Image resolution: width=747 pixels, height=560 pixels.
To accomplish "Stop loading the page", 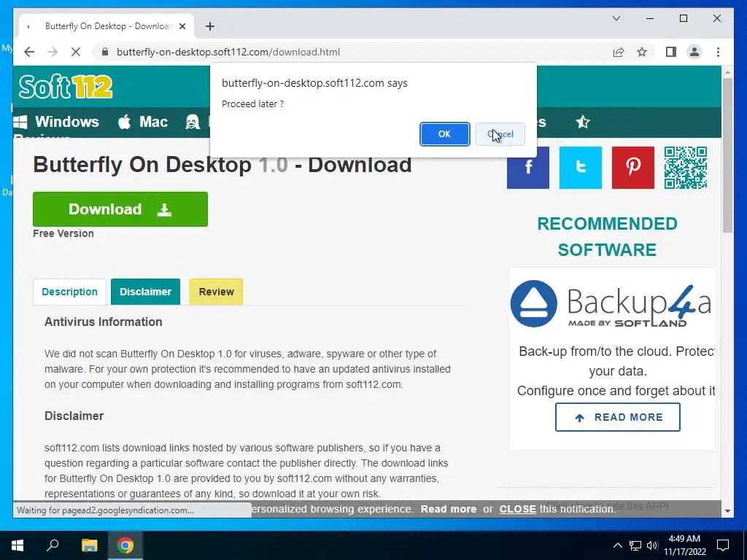I will 76,52.
